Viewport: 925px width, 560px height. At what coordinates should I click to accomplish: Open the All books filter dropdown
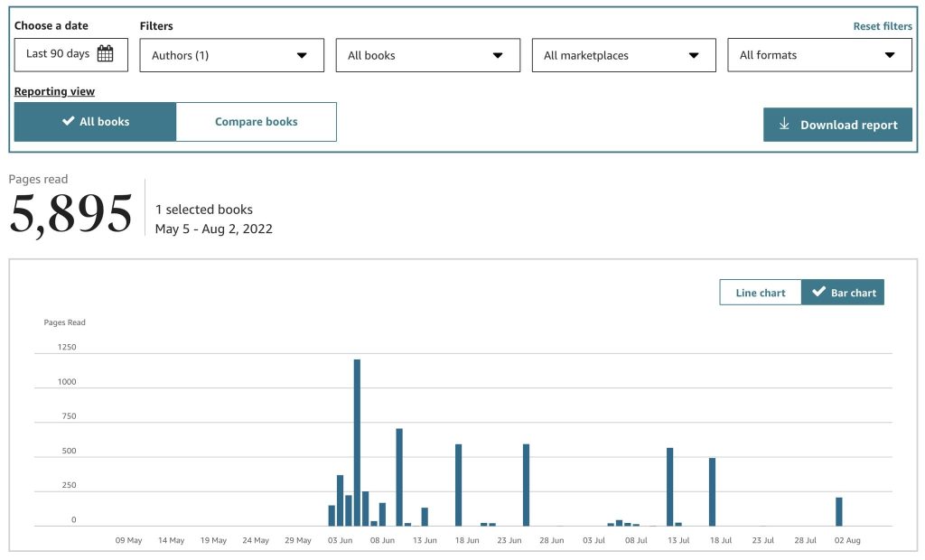427,55
